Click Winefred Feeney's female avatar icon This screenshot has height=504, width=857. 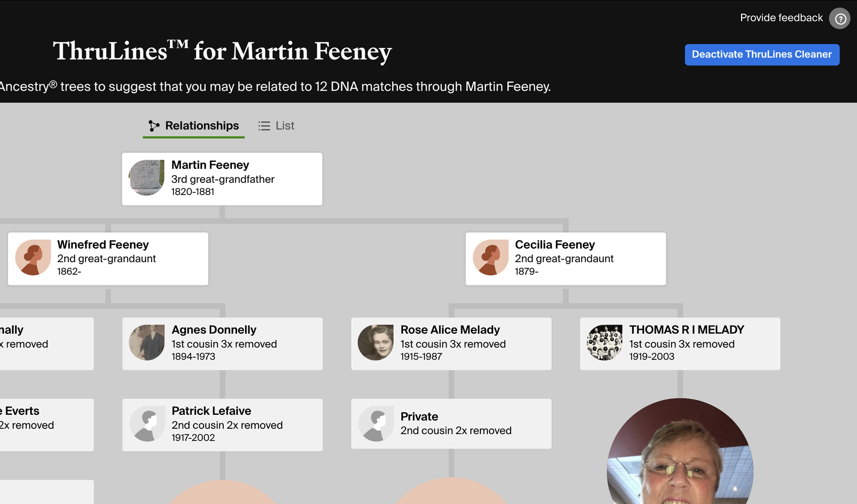(x=33, y=258)
